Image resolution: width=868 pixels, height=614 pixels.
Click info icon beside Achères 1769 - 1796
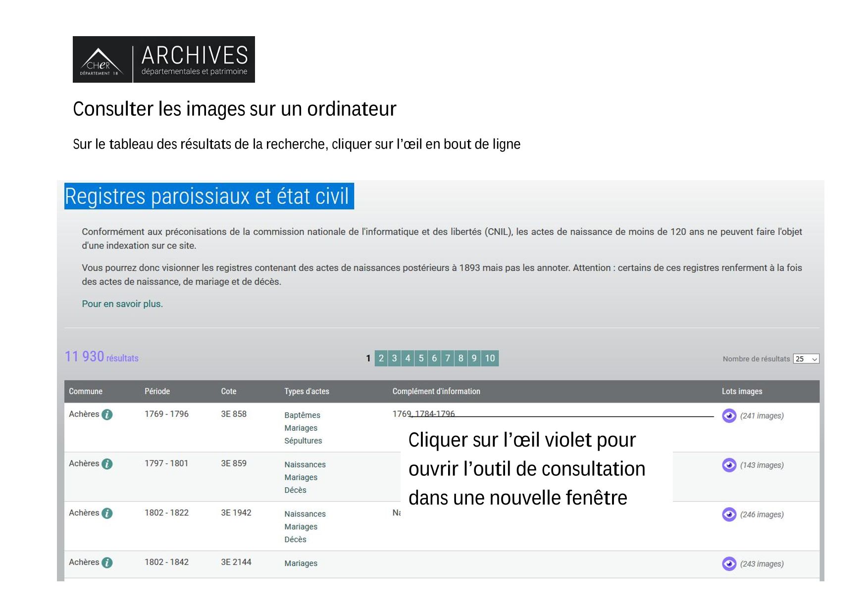pos(107,414)
